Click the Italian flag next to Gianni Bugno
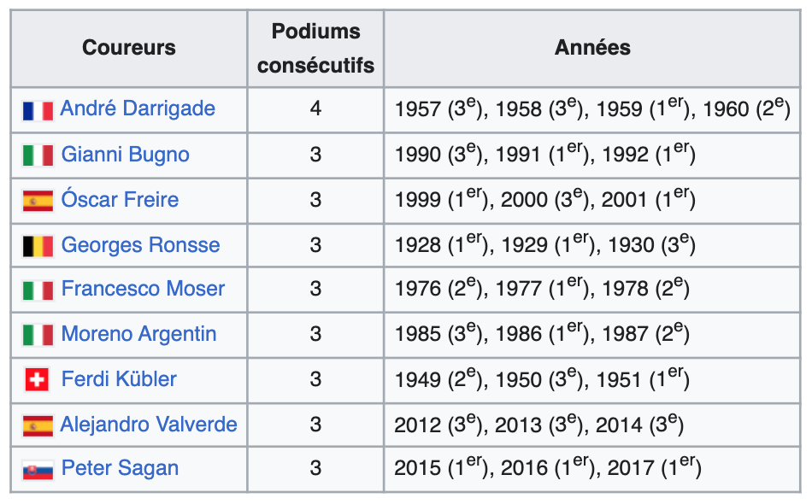The width and height of the screenshot is (812, 504). (x=38, y=155)
